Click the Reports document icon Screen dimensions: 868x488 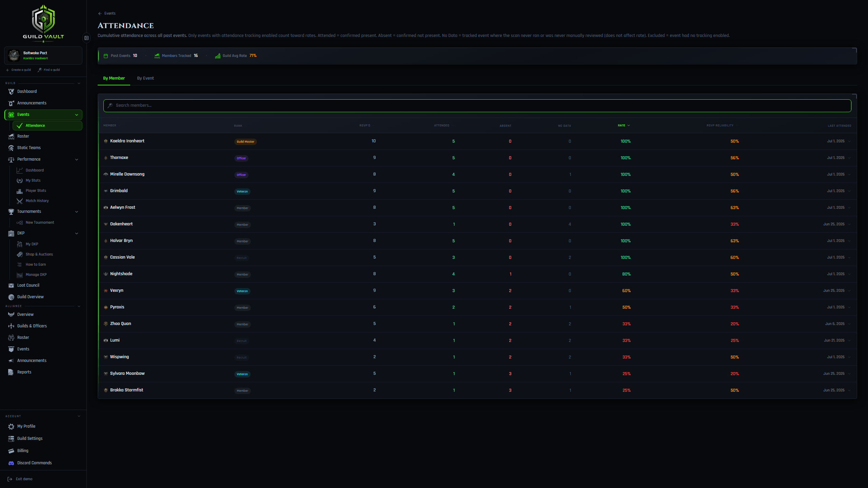coord(11,372)
